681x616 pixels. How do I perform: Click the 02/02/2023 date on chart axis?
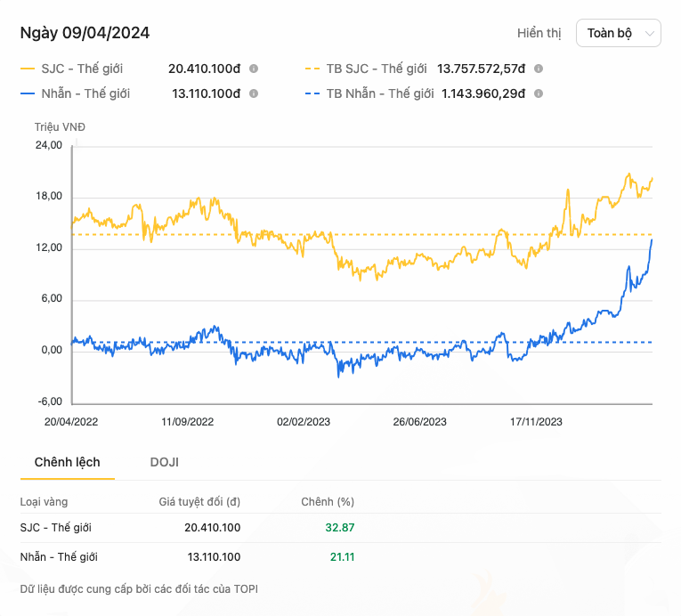click(304, 422)
